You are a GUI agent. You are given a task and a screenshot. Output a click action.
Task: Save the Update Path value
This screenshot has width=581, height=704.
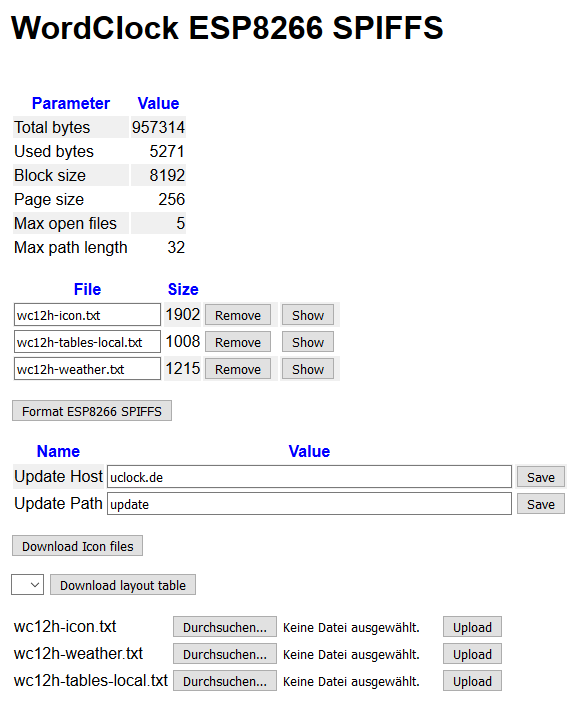point(541,504)
